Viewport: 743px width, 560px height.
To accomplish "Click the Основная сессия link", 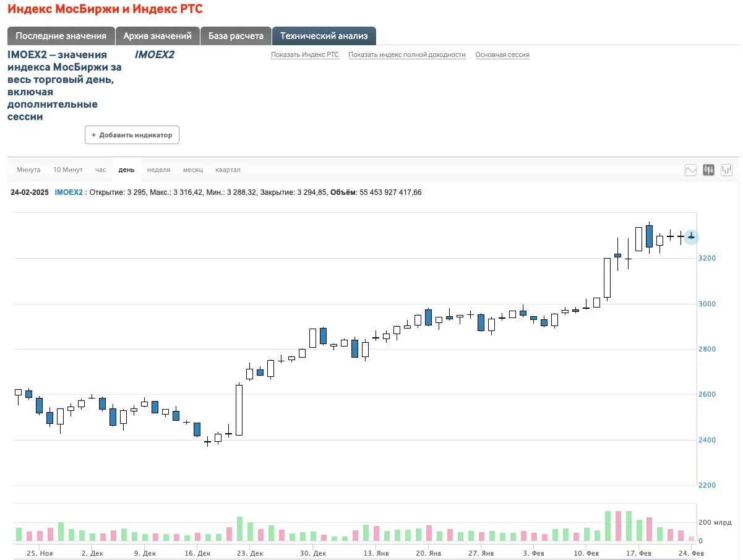I will click(x=502, y=54).
